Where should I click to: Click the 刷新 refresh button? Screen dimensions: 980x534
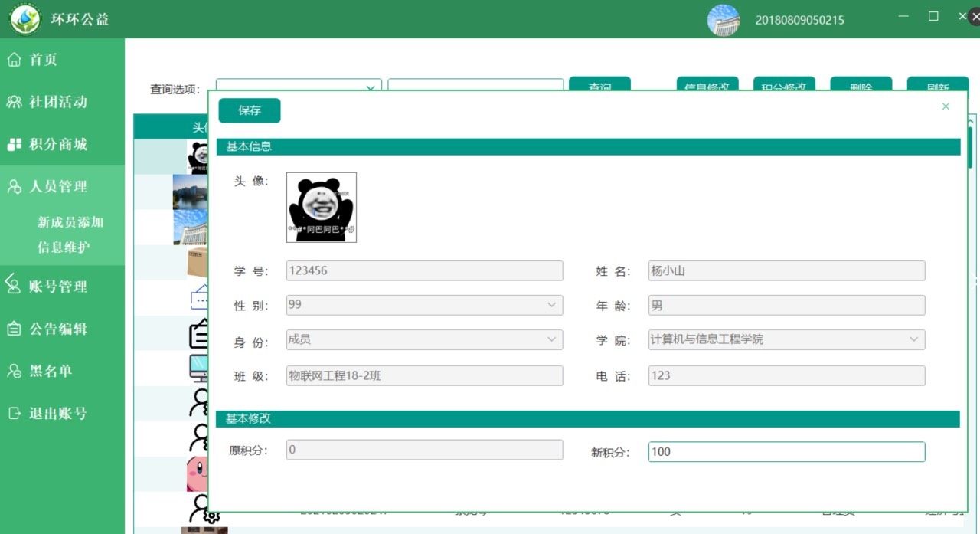point(937,84)
